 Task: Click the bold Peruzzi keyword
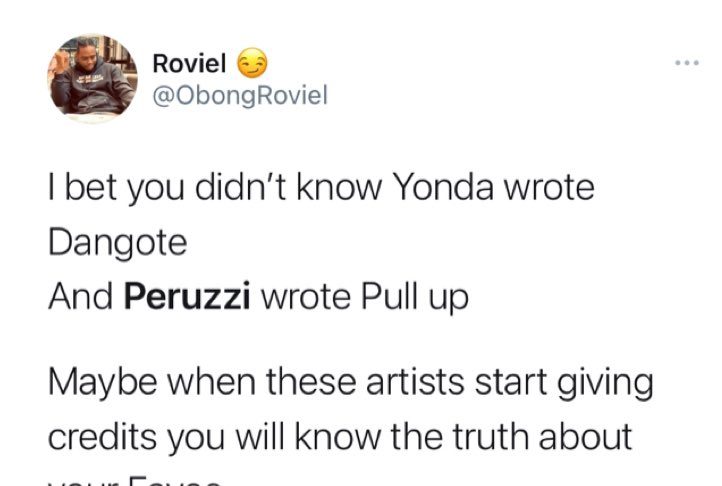click(x=188, y=298)
